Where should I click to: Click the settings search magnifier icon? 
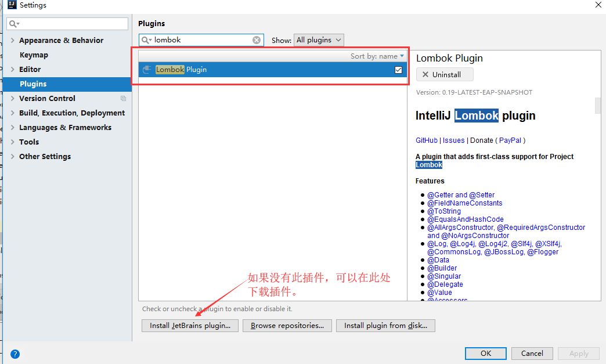click(14, 24)
